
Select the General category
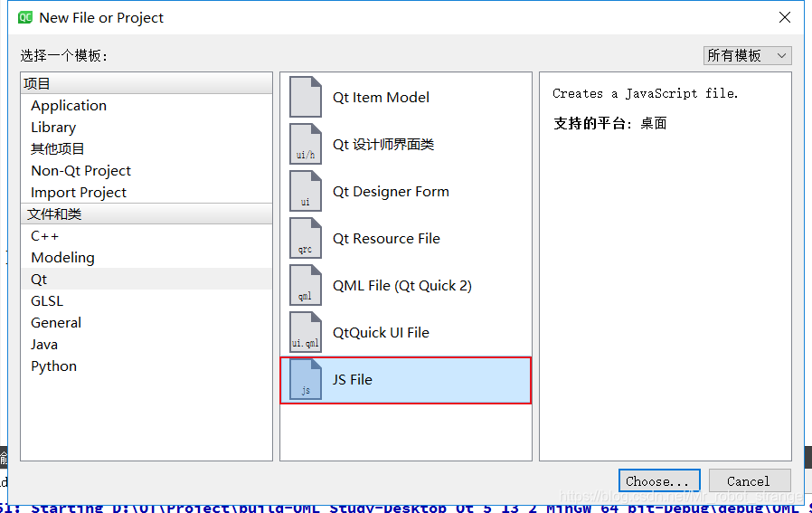point(146,323)
